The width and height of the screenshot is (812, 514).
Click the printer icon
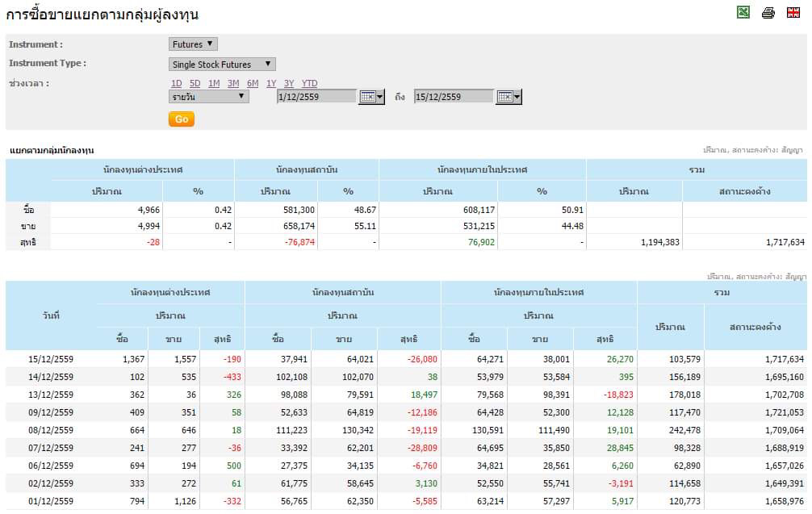click(x=768, y=12)
